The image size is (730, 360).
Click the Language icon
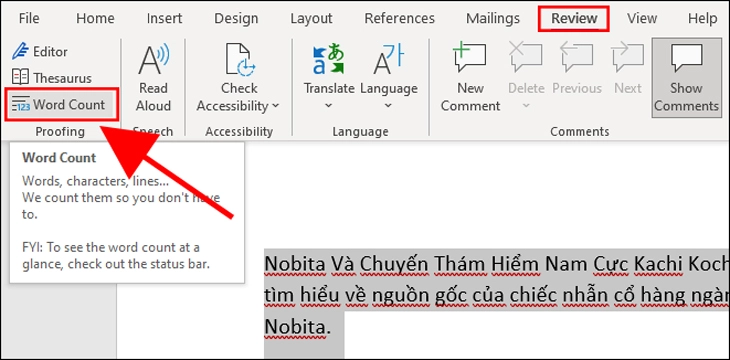[x=388, y=60]
